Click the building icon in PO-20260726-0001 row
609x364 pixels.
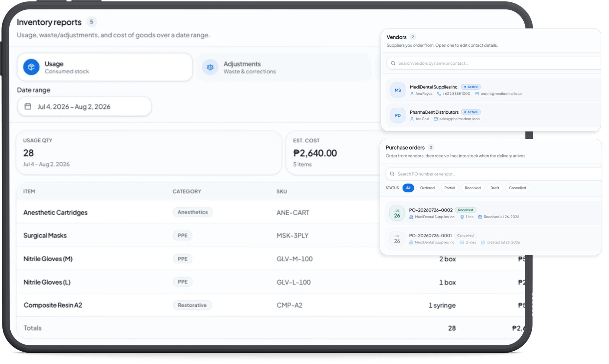[411, 242]
